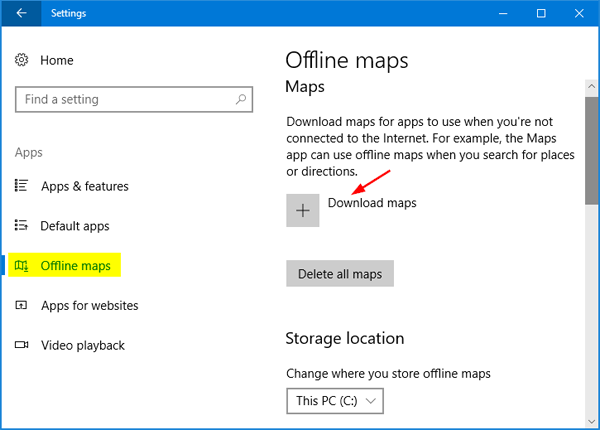Select the Apps for websites text label
This screenshot has height=430, width=600.
click(90, 306)
